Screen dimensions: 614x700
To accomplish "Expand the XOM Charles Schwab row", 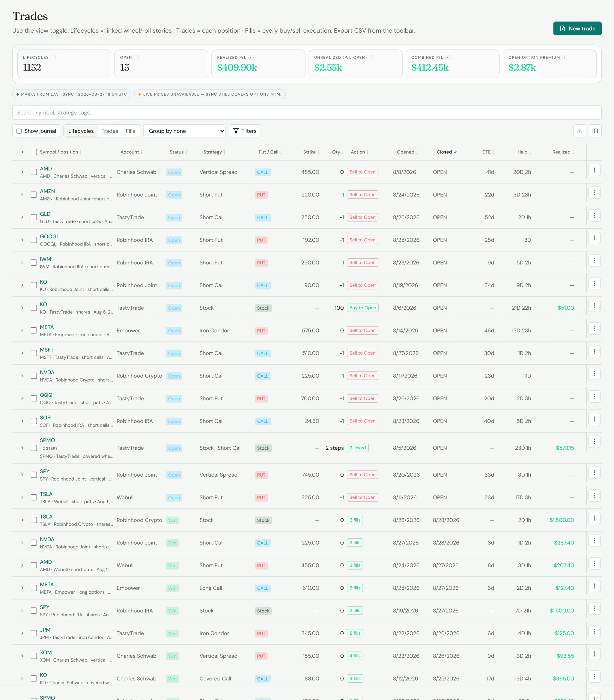I will [x=22, y=656].
